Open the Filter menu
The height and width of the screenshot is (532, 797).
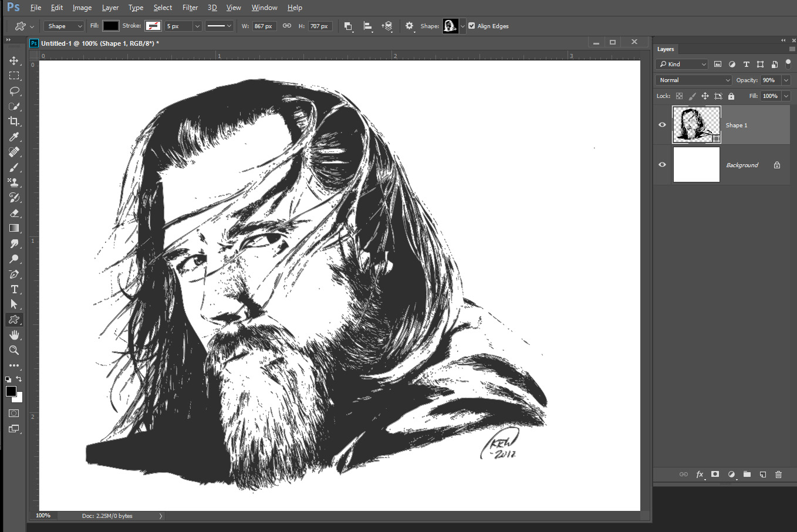pos(190,8)
